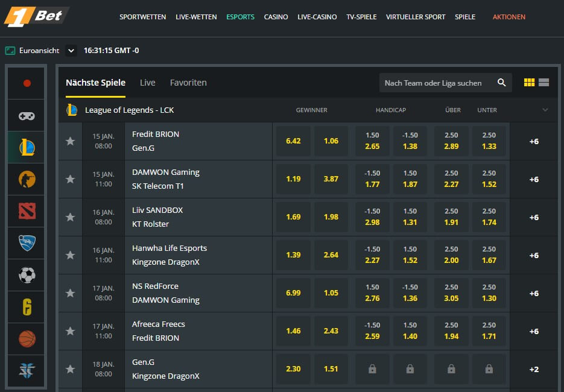Bet on DAMWON Gaming winner at 1.19
This screenshot has width=564, height=392.
[x=293, y=179]
